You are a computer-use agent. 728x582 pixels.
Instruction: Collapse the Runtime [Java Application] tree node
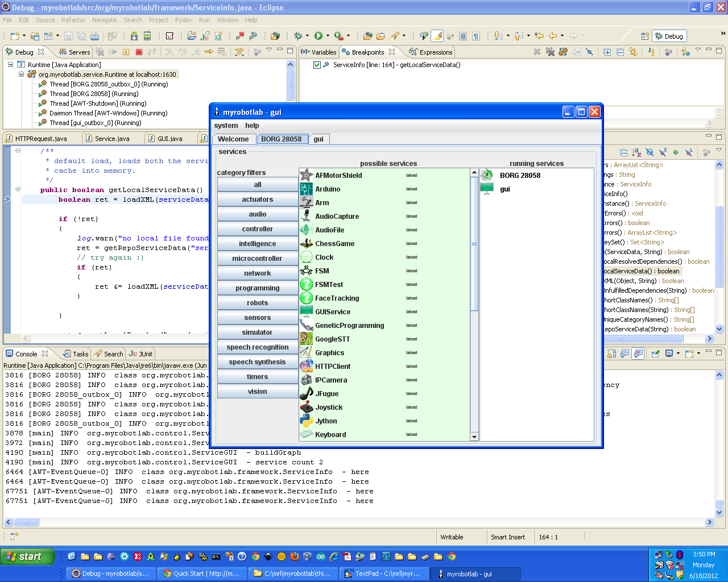(x=10, y=65)
